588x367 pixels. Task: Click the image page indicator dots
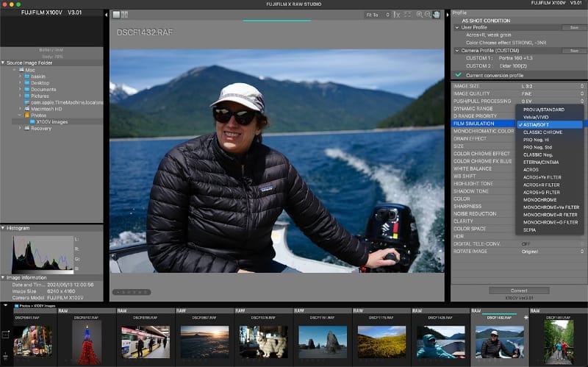point(132,292)
